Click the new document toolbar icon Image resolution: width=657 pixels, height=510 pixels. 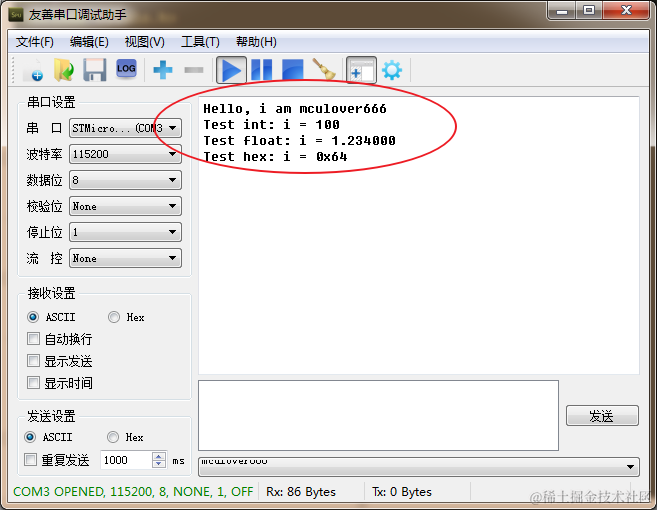(x=34, y=70)
